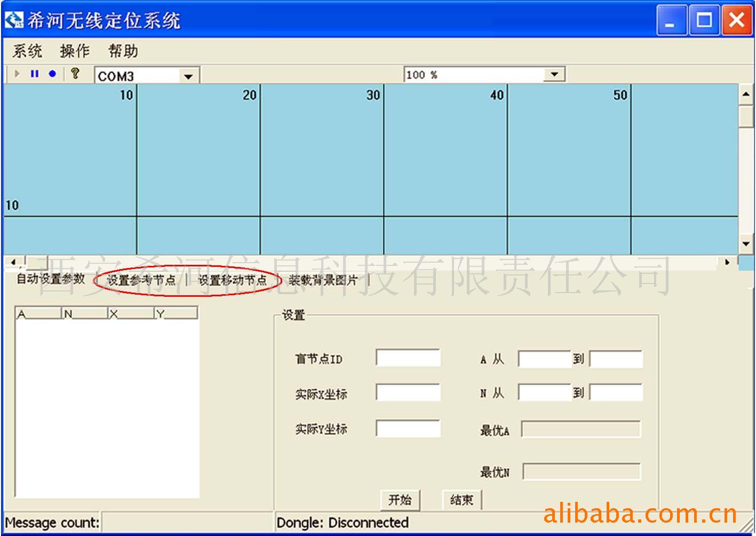Click the vertical scrollbar down arrow
Screen dimensions: 756x536
coord(746,244)
